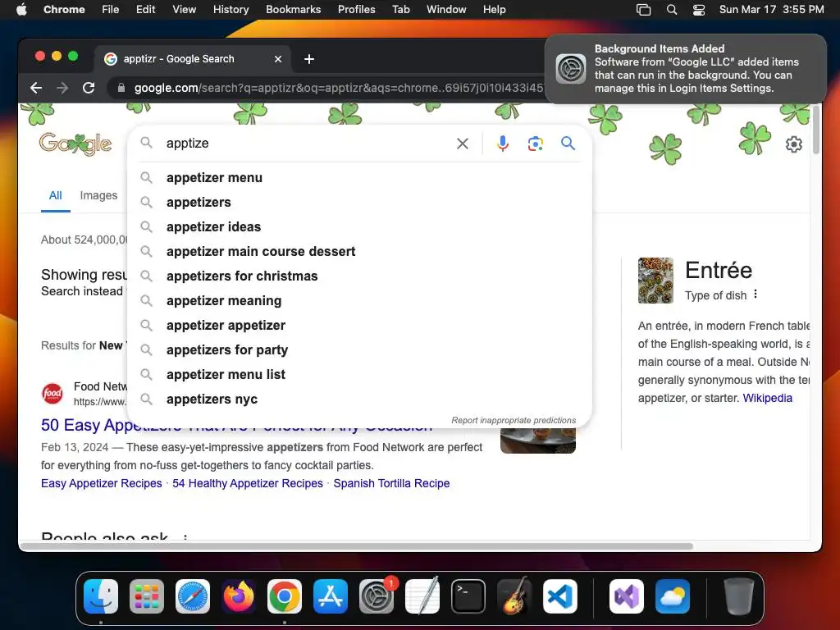Open '54 Healthy Appetizer Recipes' link
Screen dimensions: 840x630
click(x=248, y=483)
